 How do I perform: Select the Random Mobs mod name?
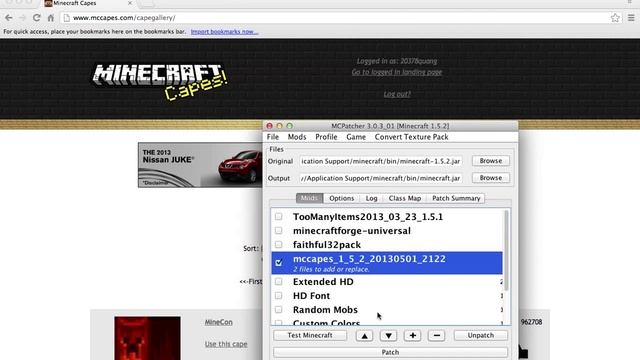pos(325,310)
